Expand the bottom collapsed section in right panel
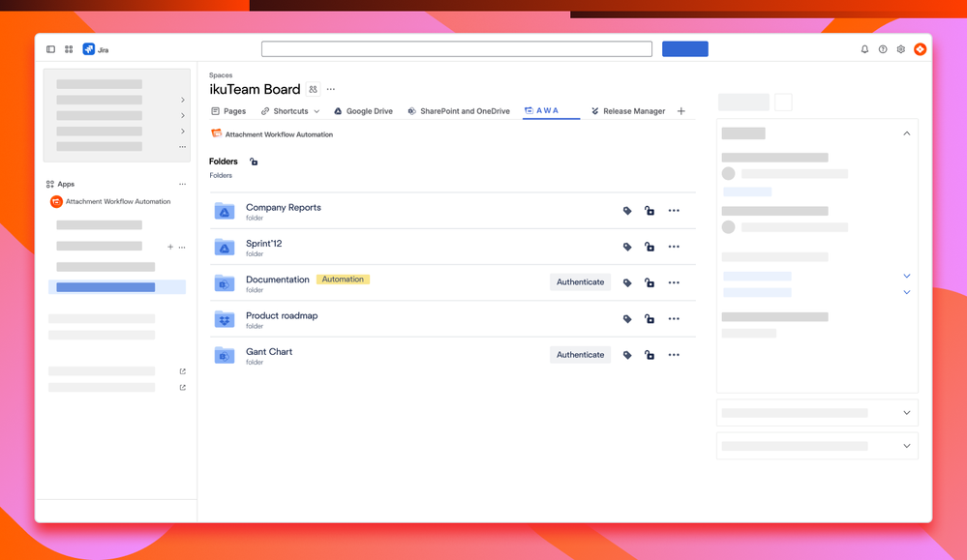967x560 pixels. tap(907, 446)
